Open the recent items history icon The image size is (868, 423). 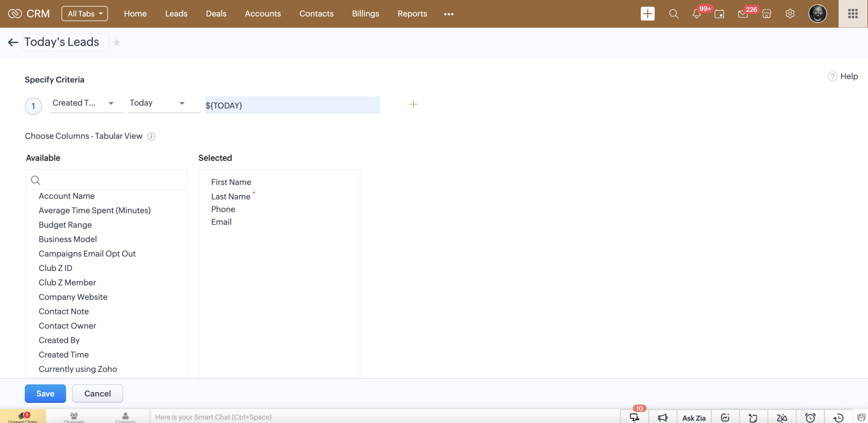tap(837, 417)
